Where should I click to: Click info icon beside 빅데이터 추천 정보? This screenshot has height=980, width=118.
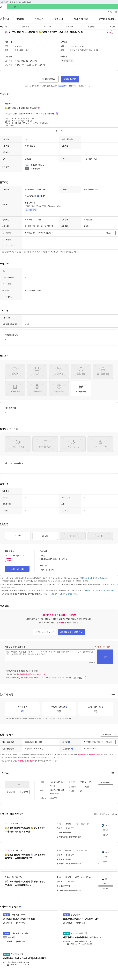tap(20, 907)
